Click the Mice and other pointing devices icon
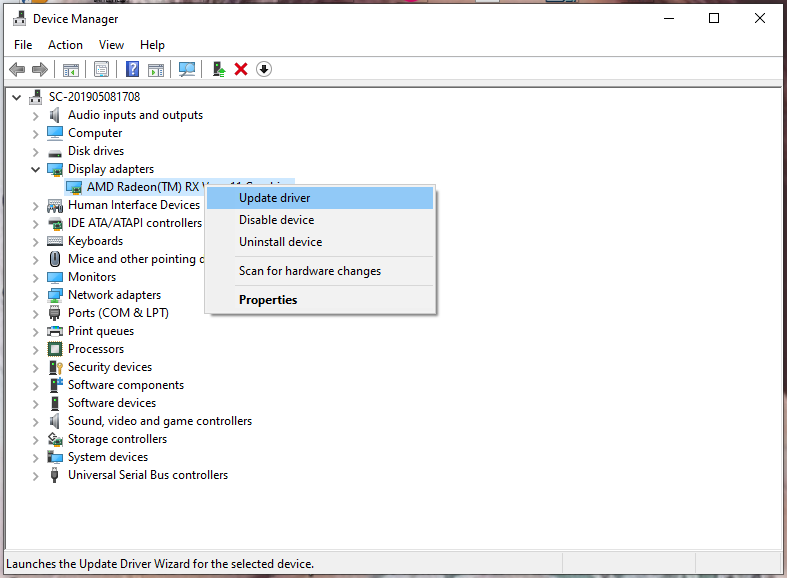Screen dimensions: 787x578 (x=55, y=259)
